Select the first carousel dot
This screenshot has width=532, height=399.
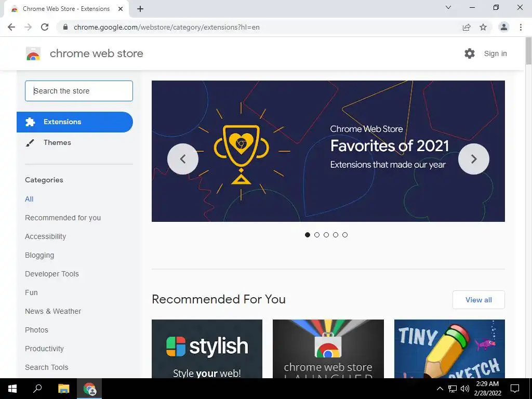[308, 235]
